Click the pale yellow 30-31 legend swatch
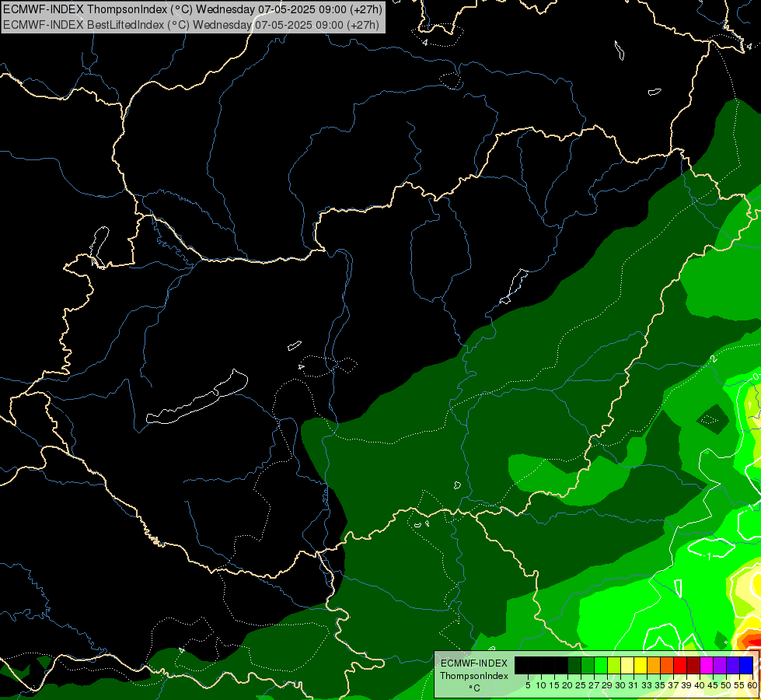Viewport: 761px width, 700px height. click(x=627, y=666)
